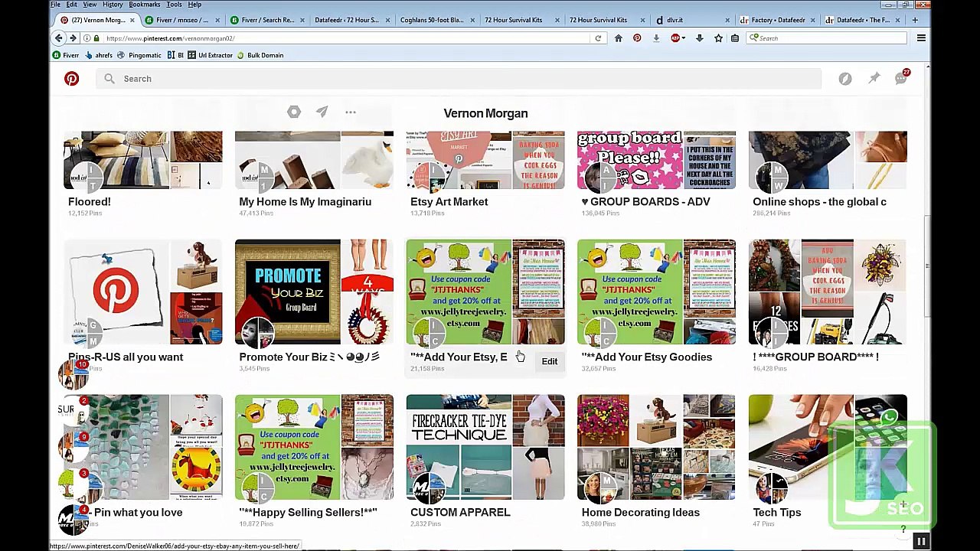Click the browser back arrow button
Screen dimensions: 980x551
pos(59,38)
